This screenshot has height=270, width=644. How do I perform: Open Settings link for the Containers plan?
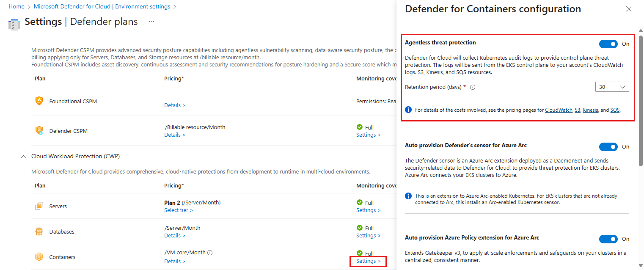click(368, 261)
